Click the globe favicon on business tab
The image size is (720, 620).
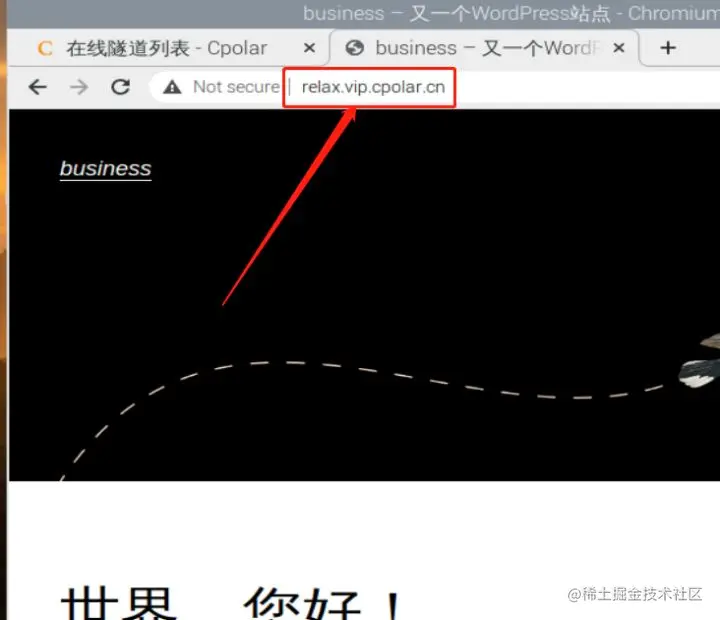click(x=354, y=48)
